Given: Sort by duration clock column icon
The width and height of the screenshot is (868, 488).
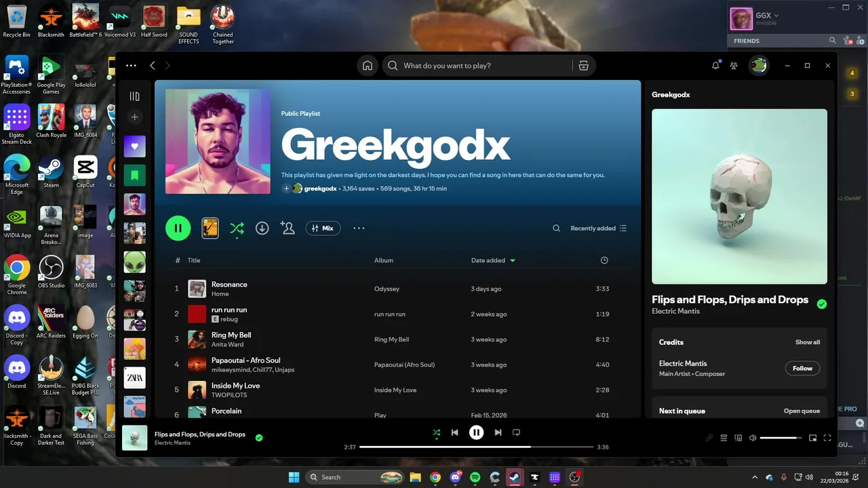Looking at the screenshot, I should coord(604,260).
